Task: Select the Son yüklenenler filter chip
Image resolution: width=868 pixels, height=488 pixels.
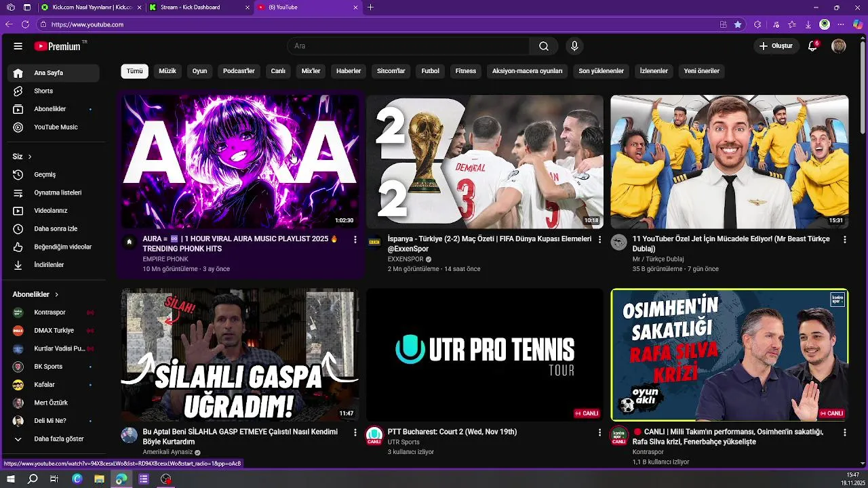Action: [601, 71]
